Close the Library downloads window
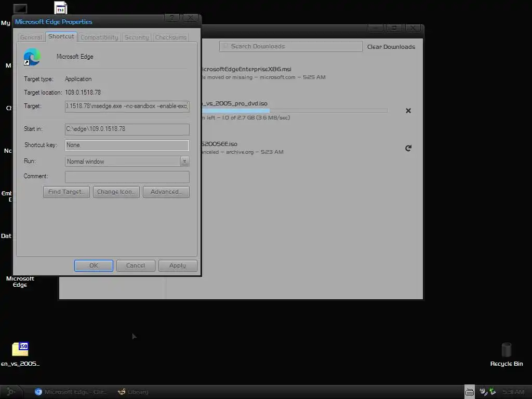 (x=413, y=28)
